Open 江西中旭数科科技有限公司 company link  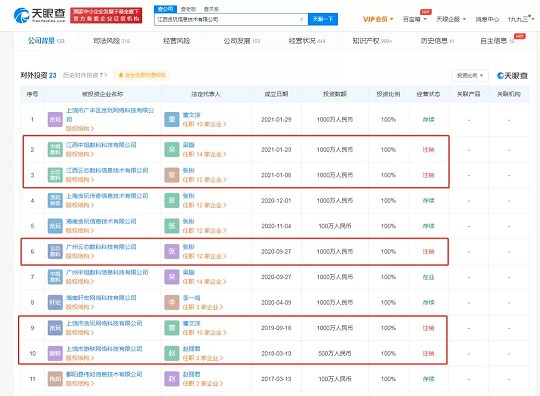click(x=101, y=145)
